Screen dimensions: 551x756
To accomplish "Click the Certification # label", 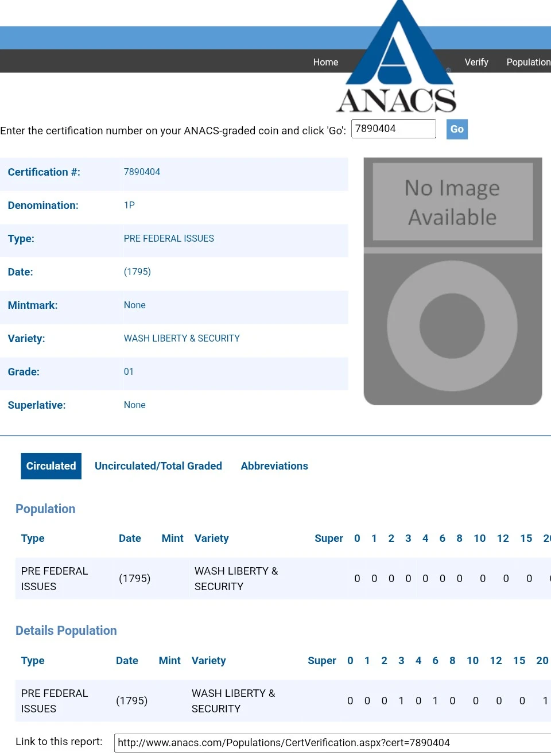I will pos(44,172).
